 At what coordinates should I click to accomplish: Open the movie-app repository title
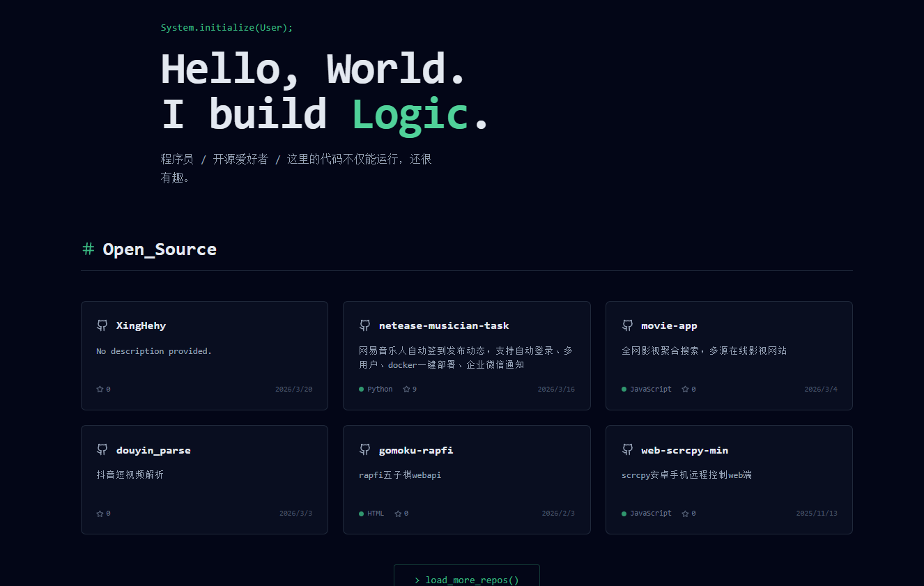[669, 325]
